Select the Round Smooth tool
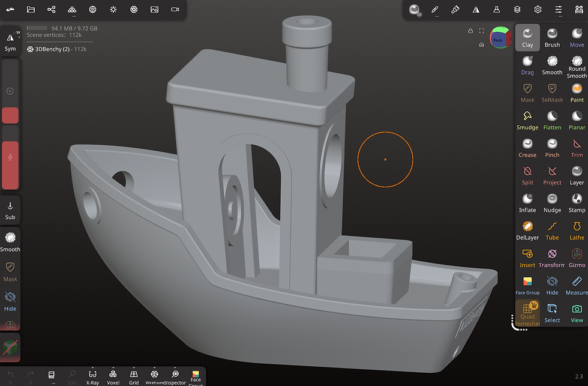Screen dimensions: 588x386 coord(577,67)
